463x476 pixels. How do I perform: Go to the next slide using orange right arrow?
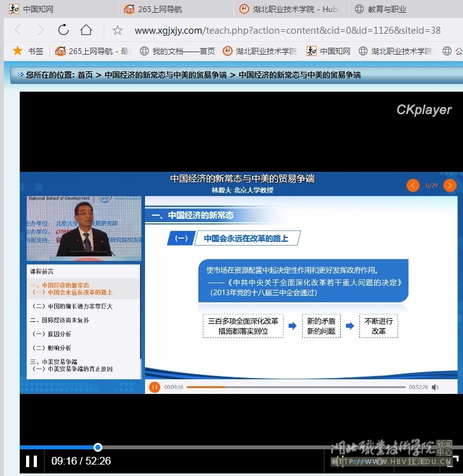pyautogui.click(x=450, y=185)
